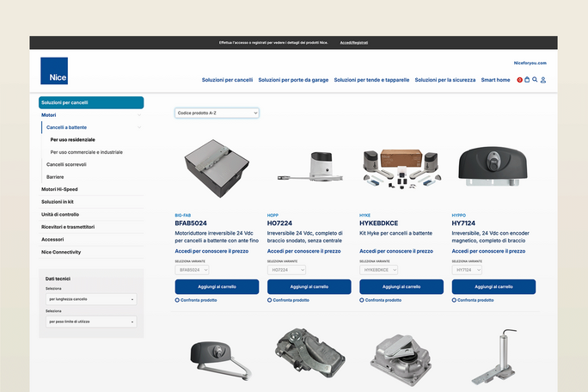Screen dimensions: 588x392
Task: Toggle Confronta prodotto for BFAB5024
Action: tap(177, 300)
